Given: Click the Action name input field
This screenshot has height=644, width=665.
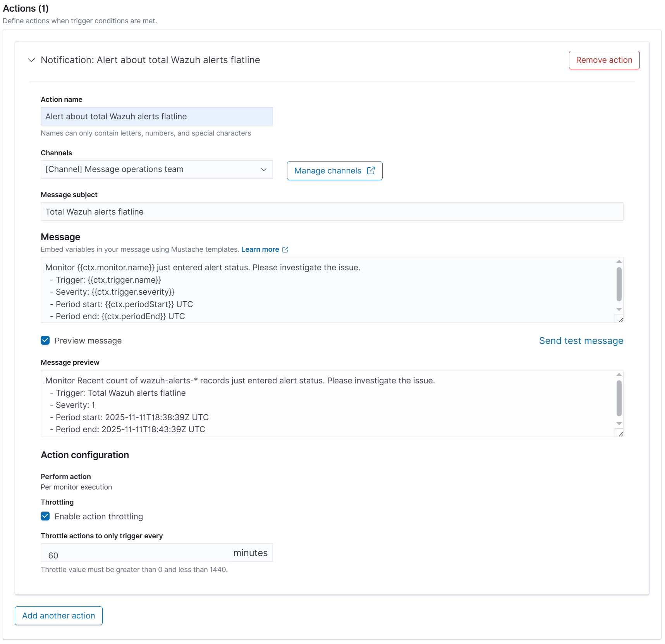Looking at the screenshot, I should click(x=156, y=116).
